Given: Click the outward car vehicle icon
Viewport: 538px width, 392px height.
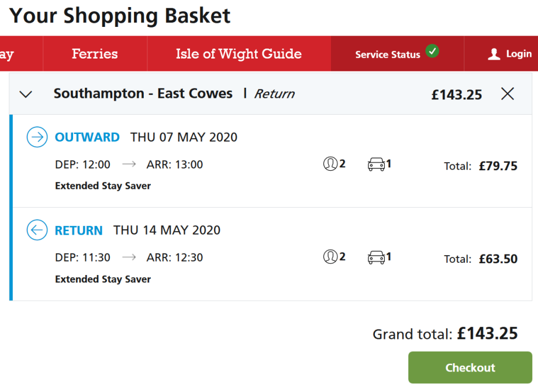Looking at the screenshot, I should click(x=376, y=164).
